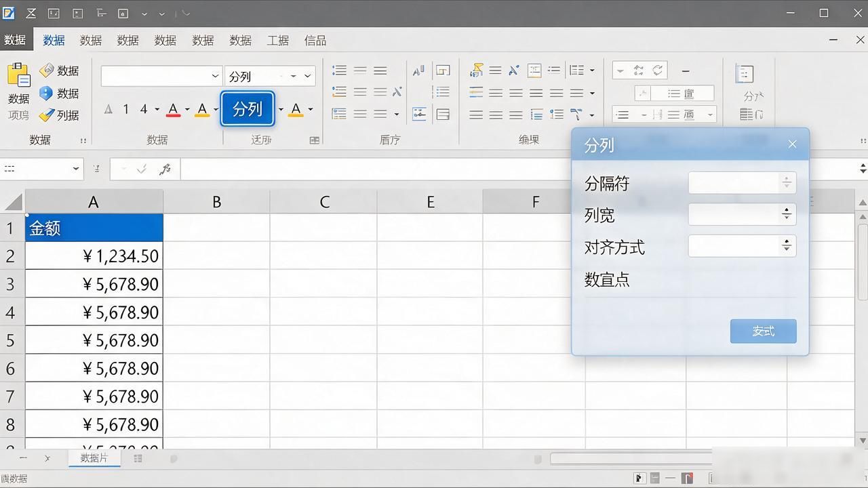
Task: Click the 列宽 spinner field in the dialog
Action: pyautogui.click(x=742, y=214)
